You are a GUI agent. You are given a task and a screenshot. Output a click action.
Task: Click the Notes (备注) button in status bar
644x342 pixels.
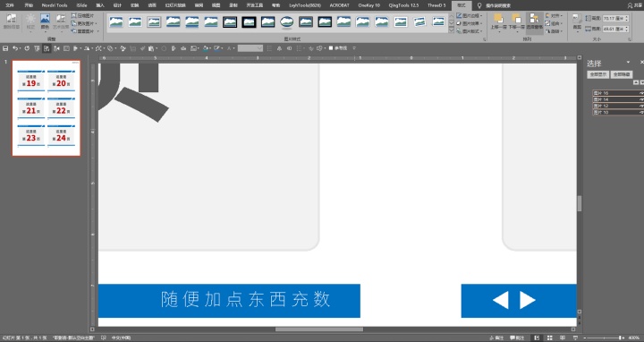[x=496, y=338]
